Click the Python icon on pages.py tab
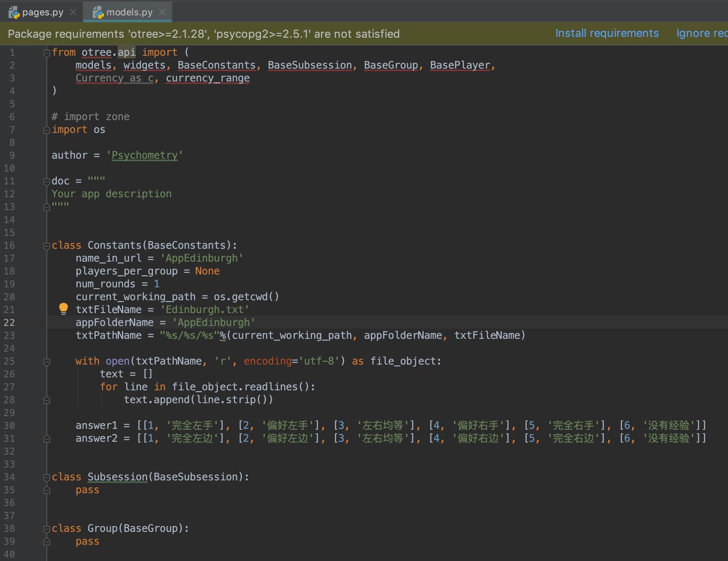This screenshot has width=728, height=561. 14,12
